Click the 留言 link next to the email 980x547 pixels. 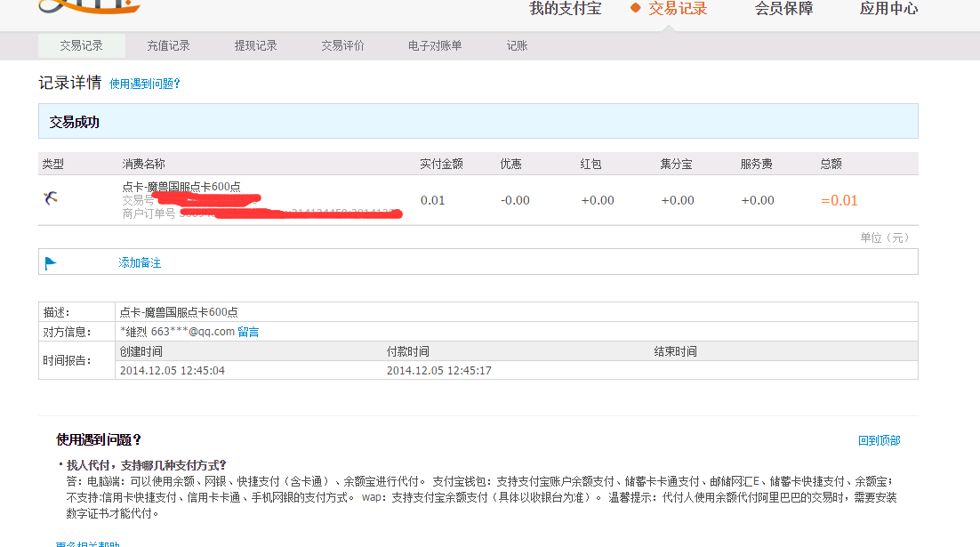(248, 332)
